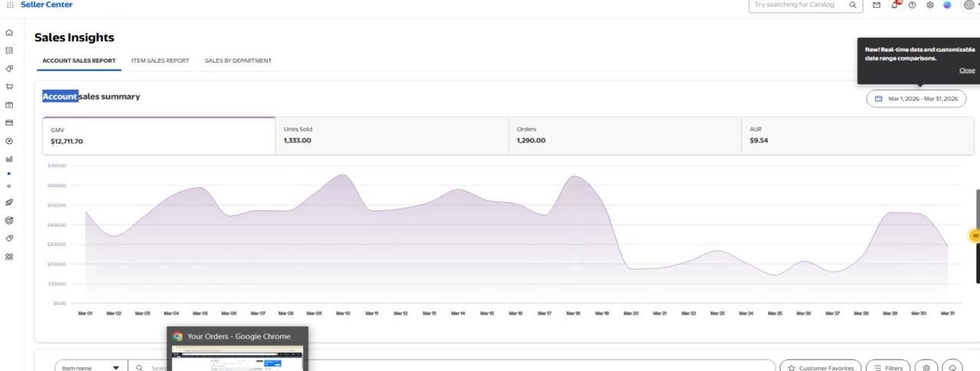This screenshot has width=980, height=371.
Task: Open the calendar-box icon in sidebar
Action: pyautogui.click(x=9, y=105)
